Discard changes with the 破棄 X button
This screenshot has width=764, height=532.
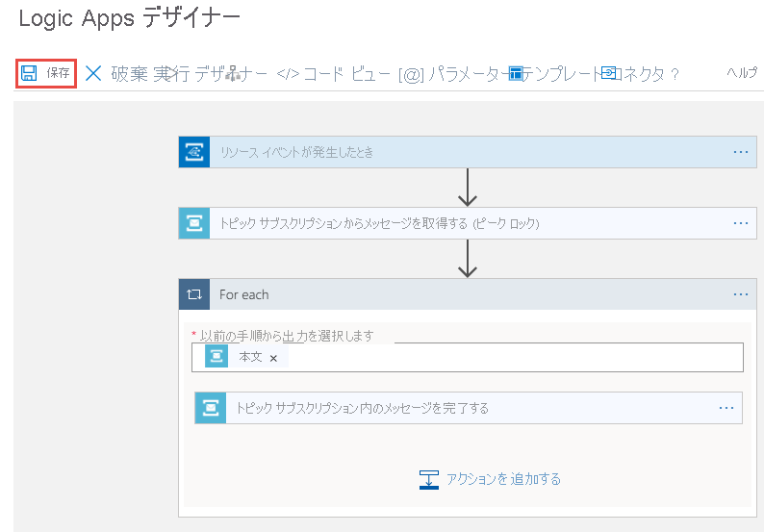point(116,73)
